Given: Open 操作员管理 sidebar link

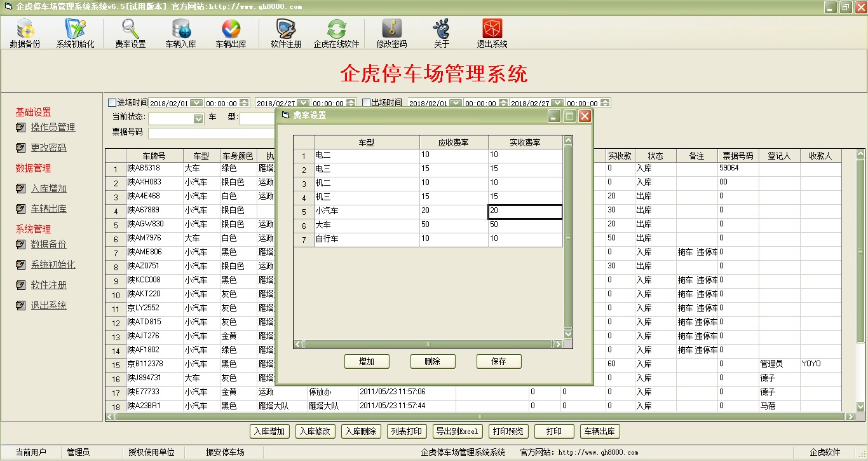Looking at the screenshot, I should click(x=53, y=127).
